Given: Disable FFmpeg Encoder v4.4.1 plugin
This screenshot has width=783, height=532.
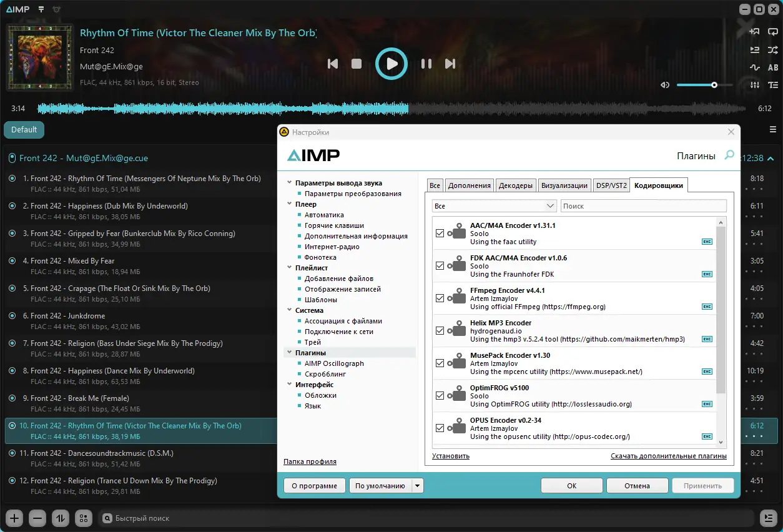Looking at the screenshot, I should click(x=440, y=298).
